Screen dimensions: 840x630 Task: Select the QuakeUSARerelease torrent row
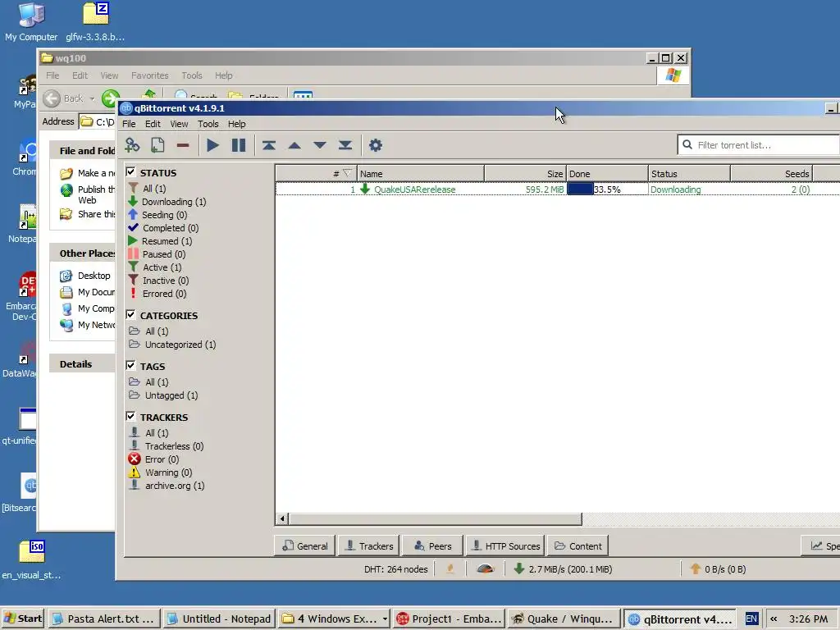click(x=557, y=189)
